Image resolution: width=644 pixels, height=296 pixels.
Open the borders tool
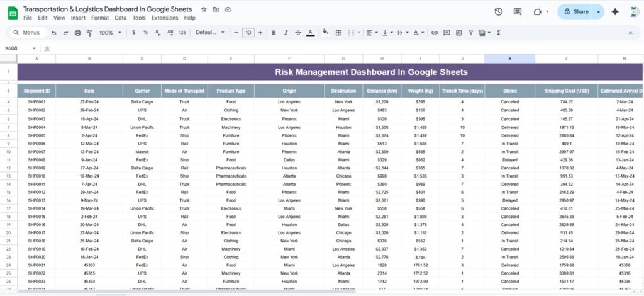[x=338, y=33]
